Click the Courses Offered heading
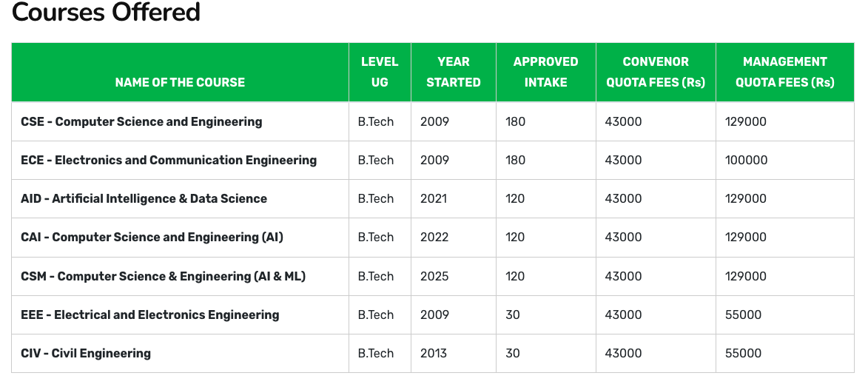The image size is (868, 390). click(x=107, y=13)
